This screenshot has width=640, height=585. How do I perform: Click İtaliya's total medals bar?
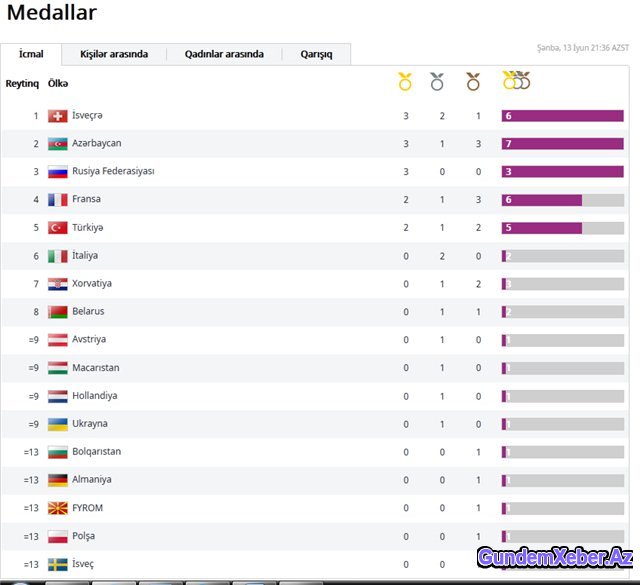[x=562, y=256]
